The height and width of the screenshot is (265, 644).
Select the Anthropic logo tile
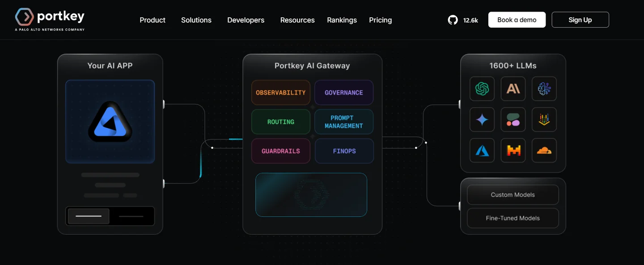(513, 88)
